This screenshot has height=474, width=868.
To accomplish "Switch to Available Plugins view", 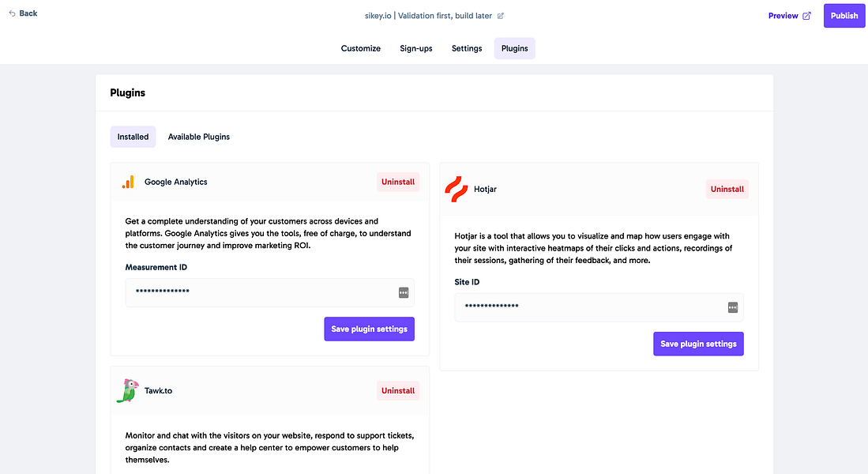I will point(198,137).
